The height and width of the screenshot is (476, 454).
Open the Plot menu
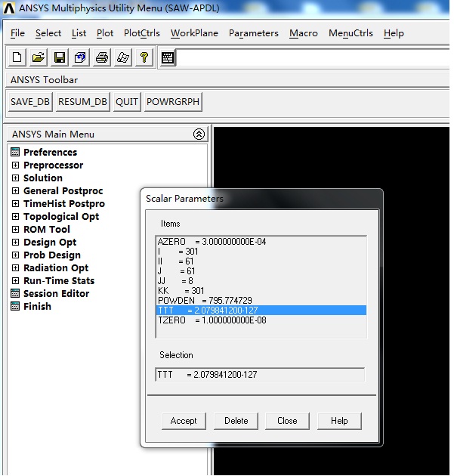point(105,32)
